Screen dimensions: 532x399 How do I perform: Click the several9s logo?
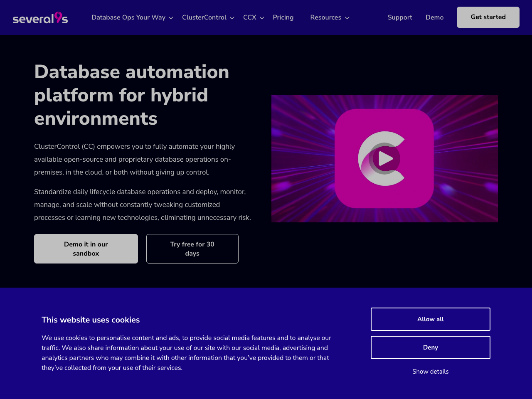pyautogui.click(x=40, y=17)
